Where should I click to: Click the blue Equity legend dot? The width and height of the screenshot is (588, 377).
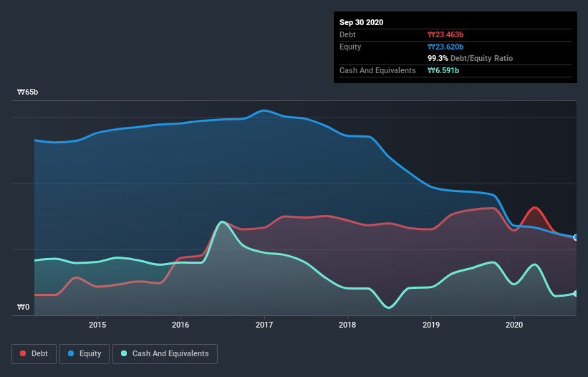coord(71,353)
